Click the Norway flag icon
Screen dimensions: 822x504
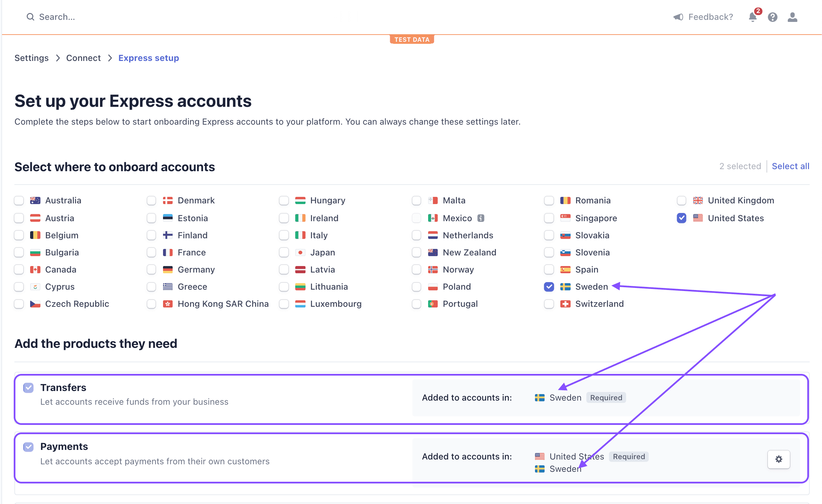coord(433,269)
